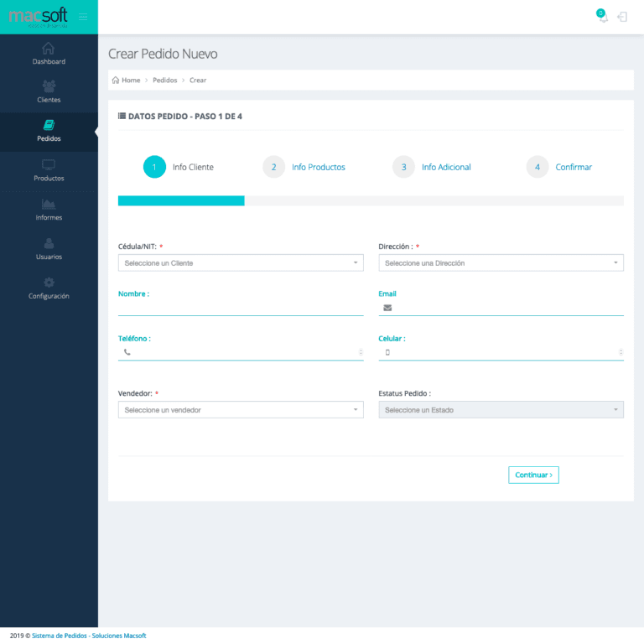644x644 pixels.
Task: Go to step 2 Info Productos
Action: point(318,167)
